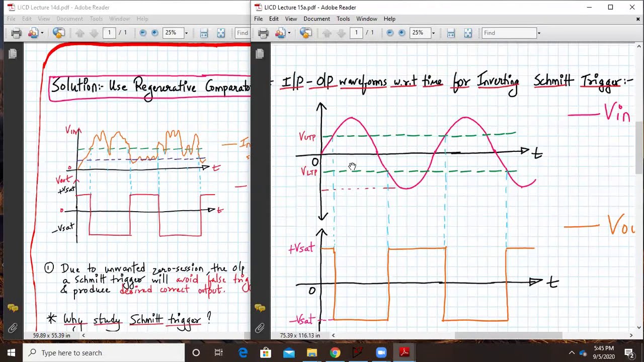Expand zoom level dropdown in Lecture 14d

pyautogui.click(x=186, y=33)
